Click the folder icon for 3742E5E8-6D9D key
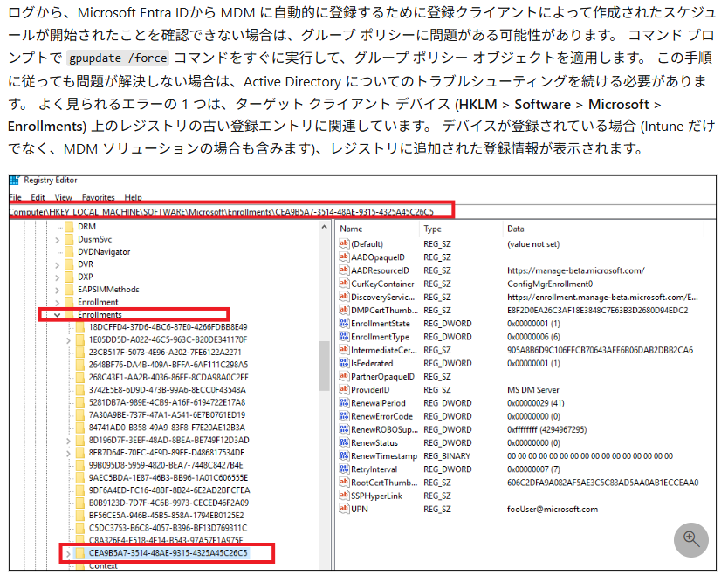The height and width of the screenshot is (582, 728). click(x=80, y=389)
